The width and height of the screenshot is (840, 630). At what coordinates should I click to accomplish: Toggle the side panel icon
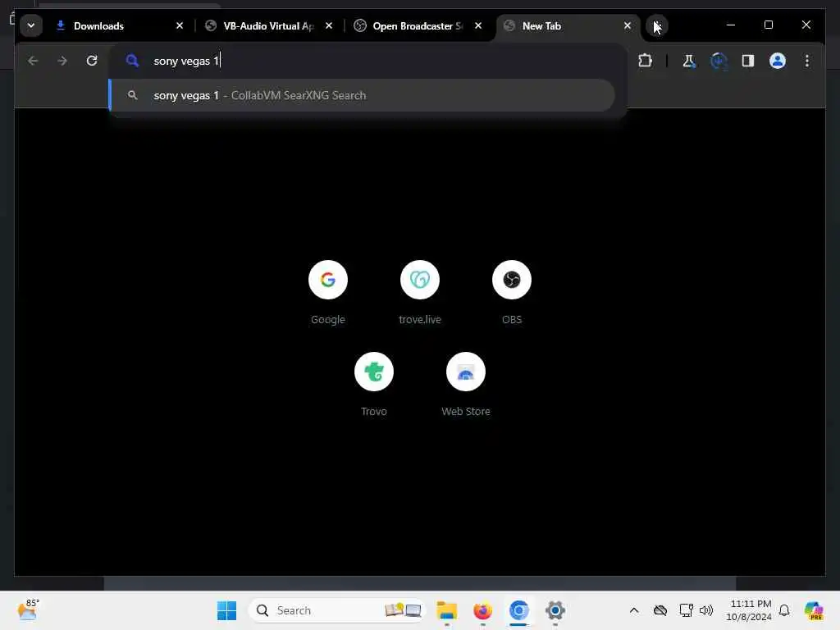coord(748,61)
